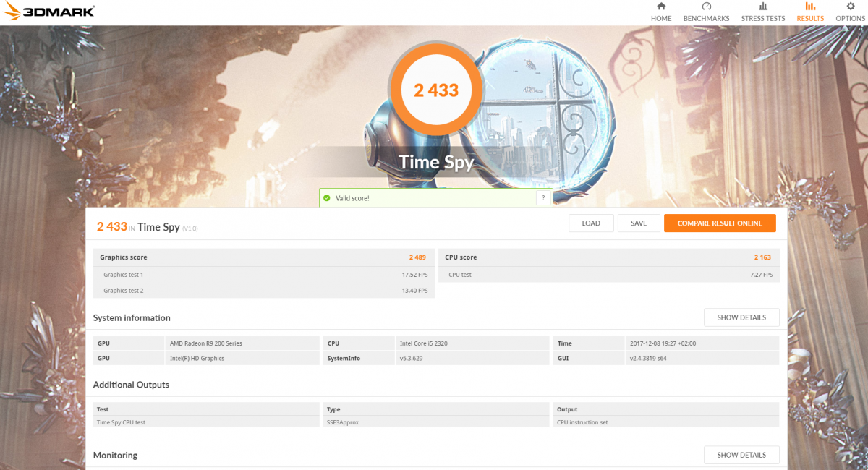Go to Benchmarks page
Image resolution: width=868 pixels, height=470 pixels.
[x=706, y=12]
